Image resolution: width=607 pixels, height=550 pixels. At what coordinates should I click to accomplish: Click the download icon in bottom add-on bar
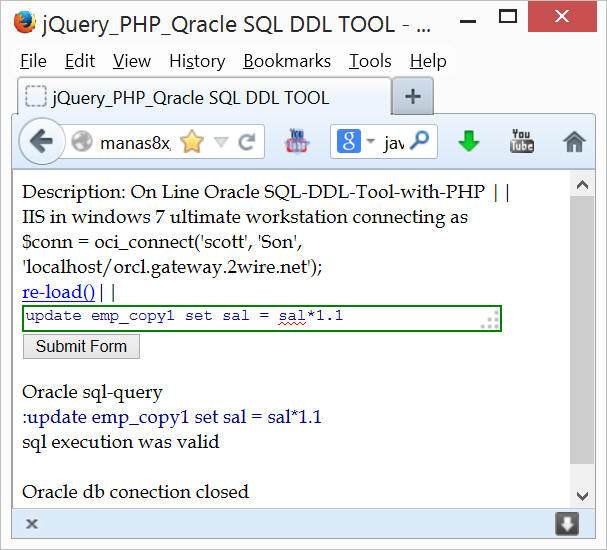pyautogui.click(x=567, y=523)
